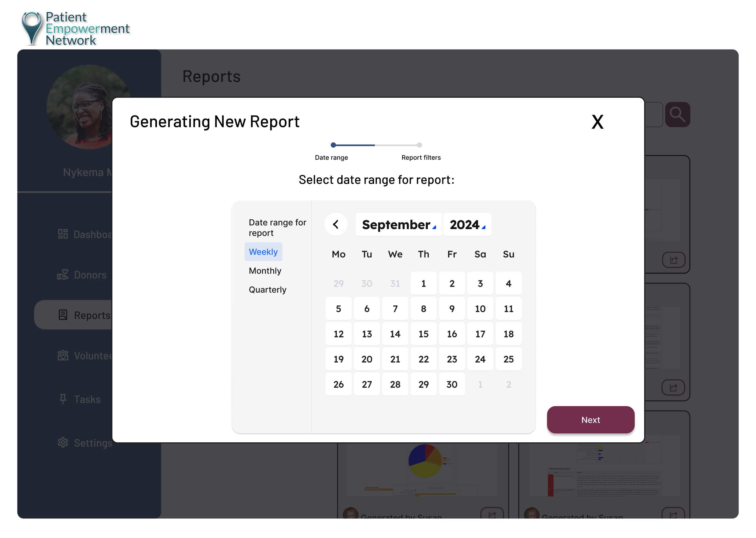Click the magnifier search icon
756x538 pixels.
pyautogui.click(x=677, y=115)
